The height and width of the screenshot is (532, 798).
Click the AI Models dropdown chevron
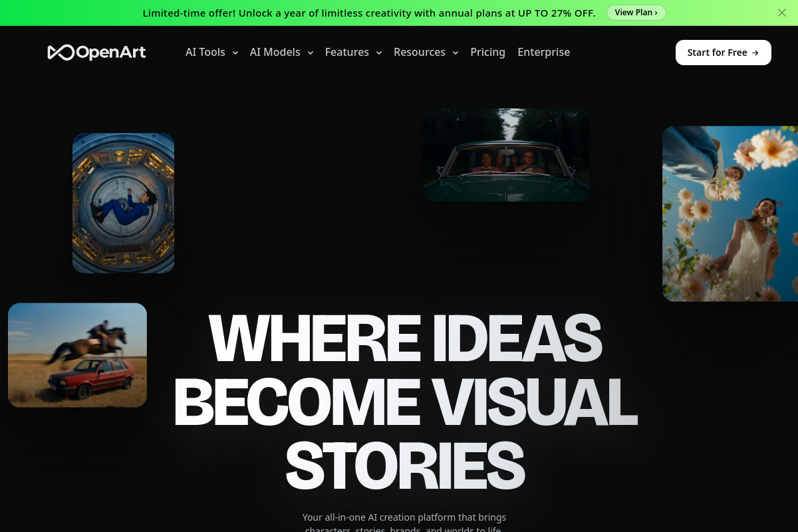tap(310, 53)
